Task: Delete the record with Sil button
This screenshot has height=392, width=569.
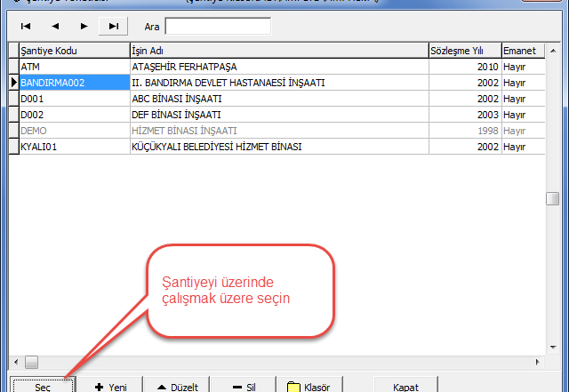Action: pyautogui.click(x=244, y=387)
